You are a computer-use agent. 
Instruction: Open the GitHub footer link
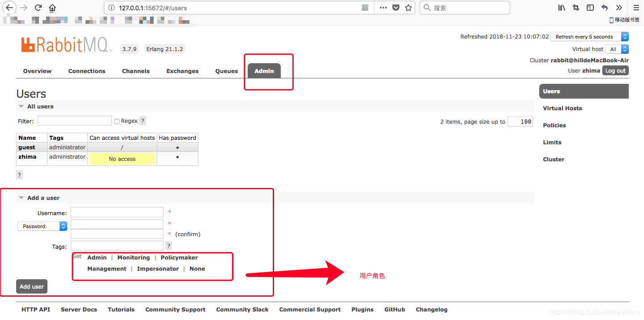tap(395, 309)
